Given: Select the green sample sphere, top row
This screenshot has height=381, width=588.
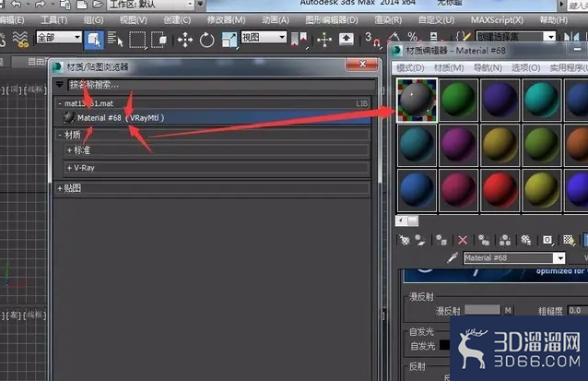Looking at the screenshot, I should point(458,101).
